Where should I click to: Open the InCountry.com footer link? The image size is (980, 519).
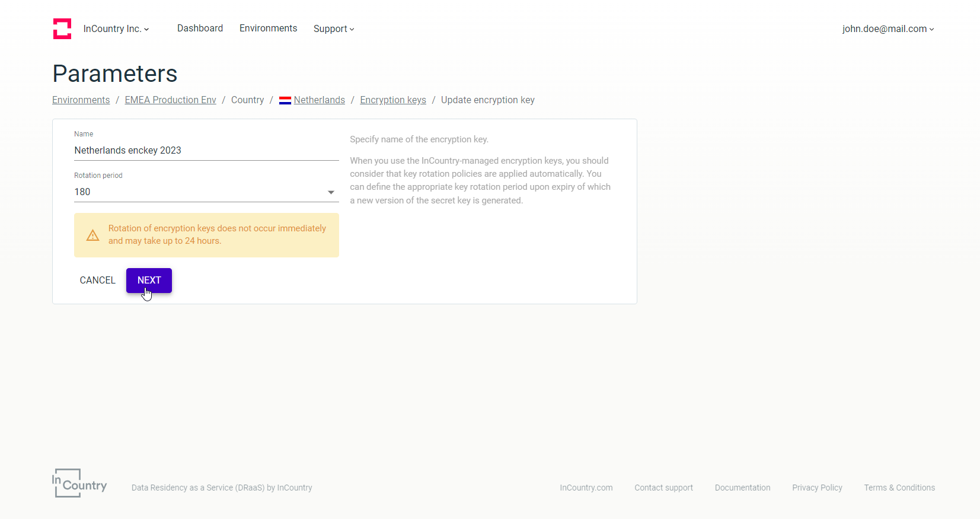pyautogui.click(x=586, y=488)
